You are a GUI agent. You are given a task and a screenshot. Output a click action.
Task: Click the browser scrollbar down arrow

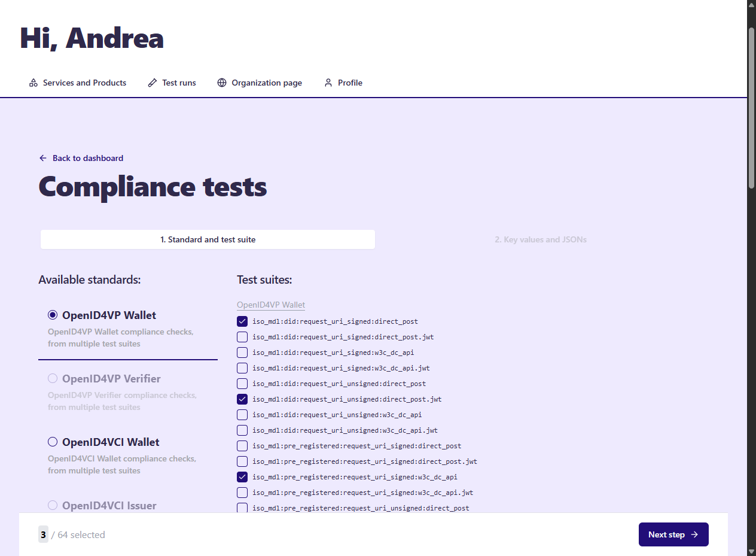tap(752, 551)
